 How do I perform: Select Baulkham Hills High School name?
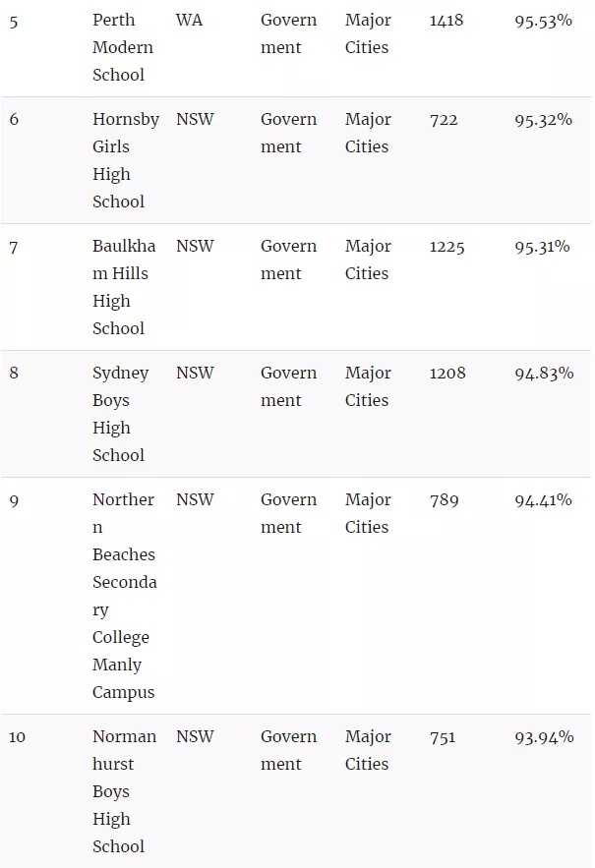(124, 287)
